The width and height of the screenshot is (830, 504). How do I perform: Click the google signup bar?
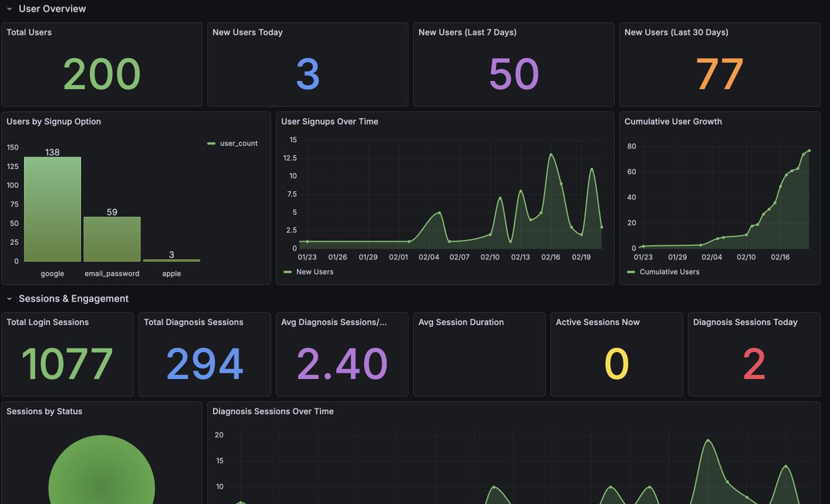tap(53, 209)
